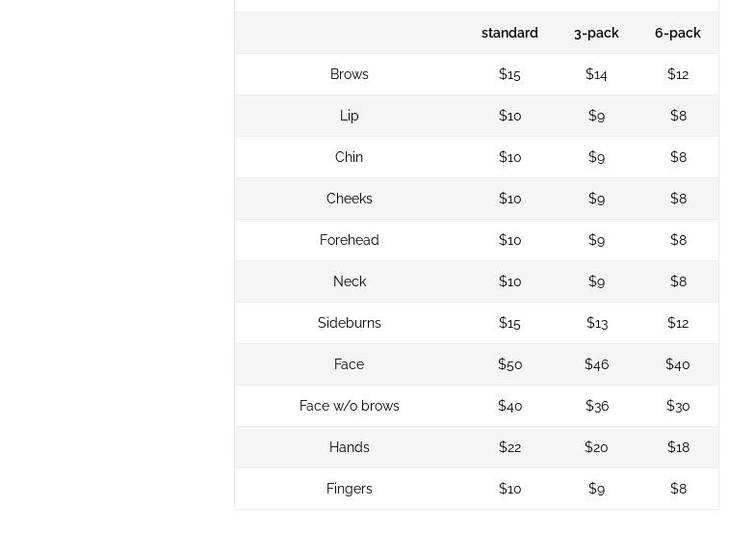Click the $50 standard Face price
The width and height of the screenshot is (756, 534).
click(509, 364)
